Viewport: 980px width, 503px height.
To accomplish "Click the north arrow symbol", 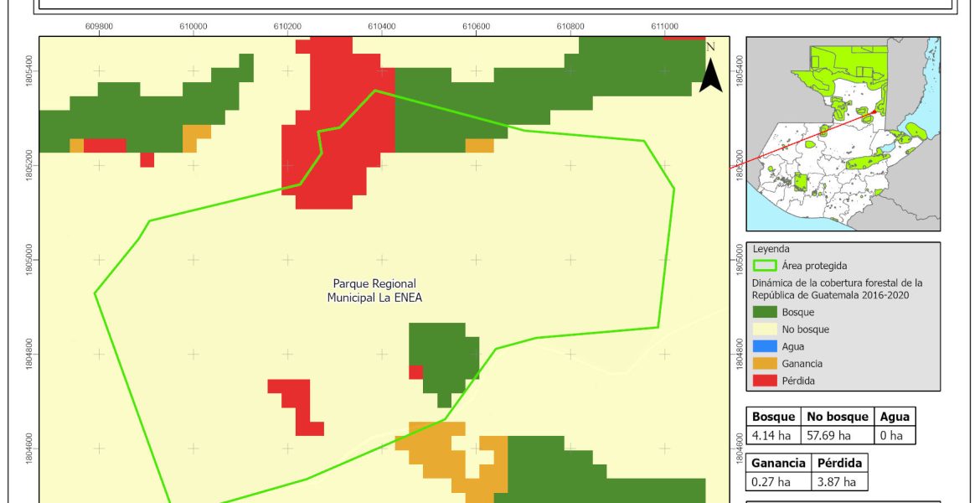I will tap(710, 72).
